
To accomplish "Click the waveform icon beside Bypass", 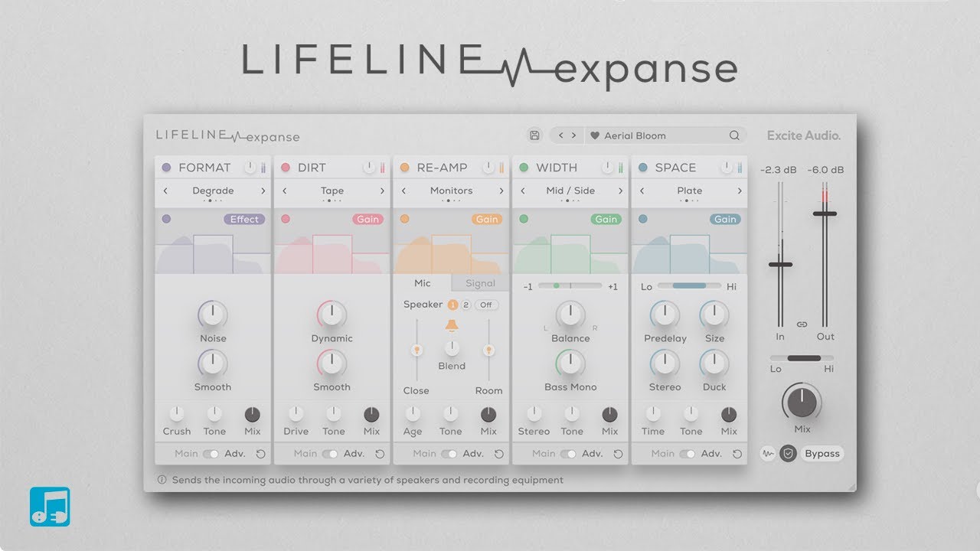I will [x=768, y=454].
